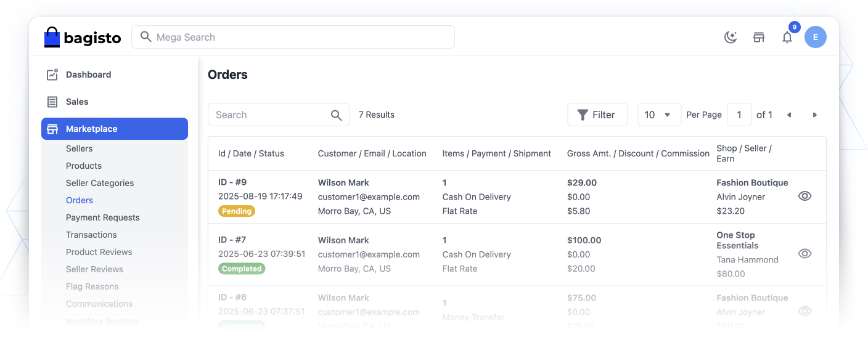The height and width of the screenshot is (340, 868).
Task: Click the orders search magnifier icon
Action: pyautogui.click(x=337, y=115)
